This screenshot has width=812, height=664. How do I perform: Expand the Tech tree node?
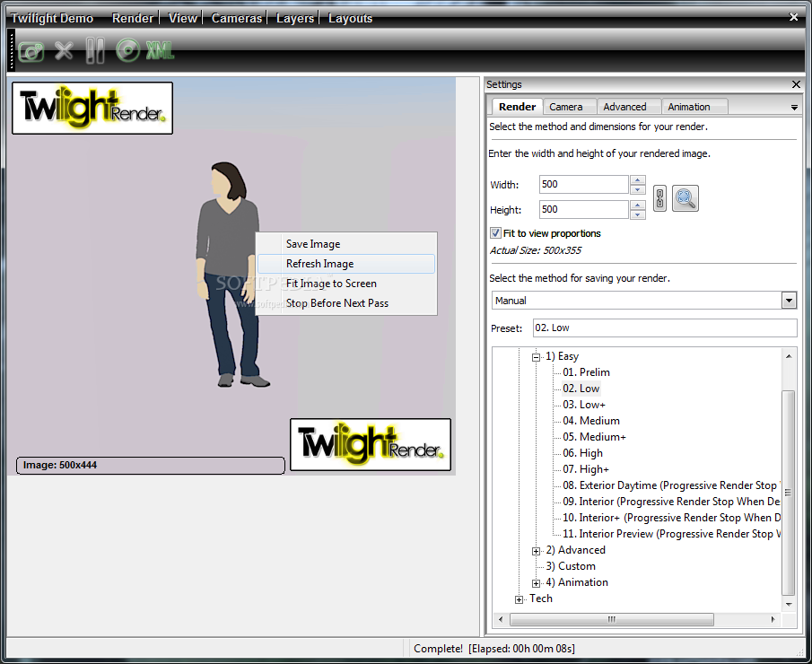(x=519, y=599)
